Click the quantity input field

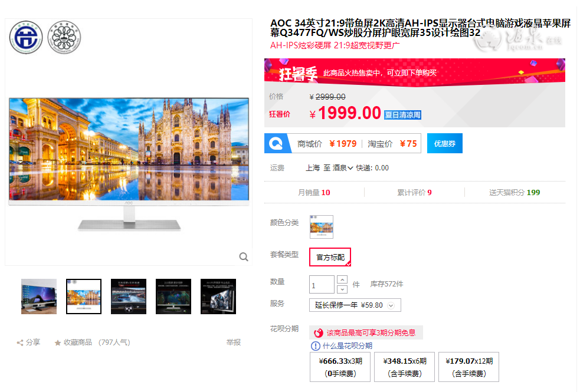(x=322, y=285)
